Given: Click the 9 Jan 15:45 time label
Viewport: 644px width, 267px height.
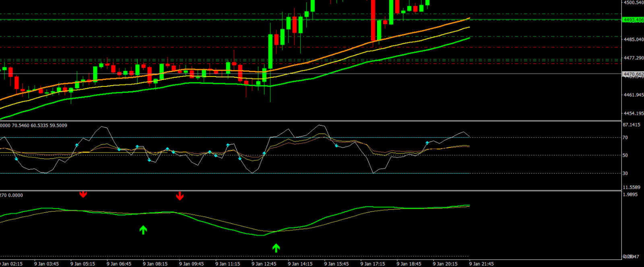Looking at the screenshot, I should pyautogui.click(x=336, y=264).
